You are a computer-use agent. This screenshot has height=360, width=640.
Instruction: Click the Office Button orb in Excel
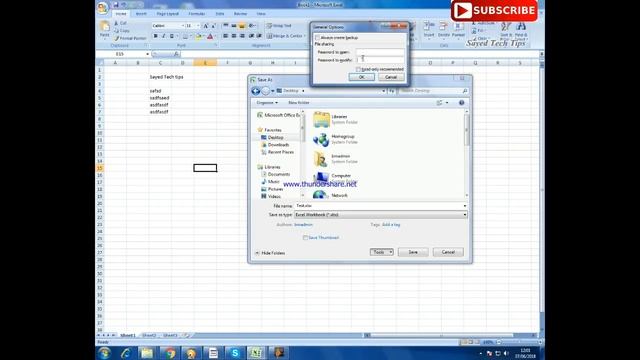click(103, 8)
